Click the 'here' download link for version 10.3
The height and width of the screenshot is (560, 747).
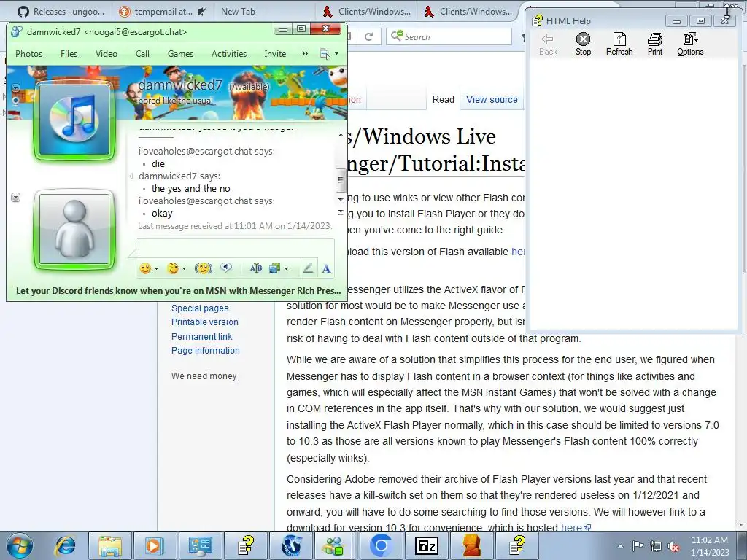(576, 527)
